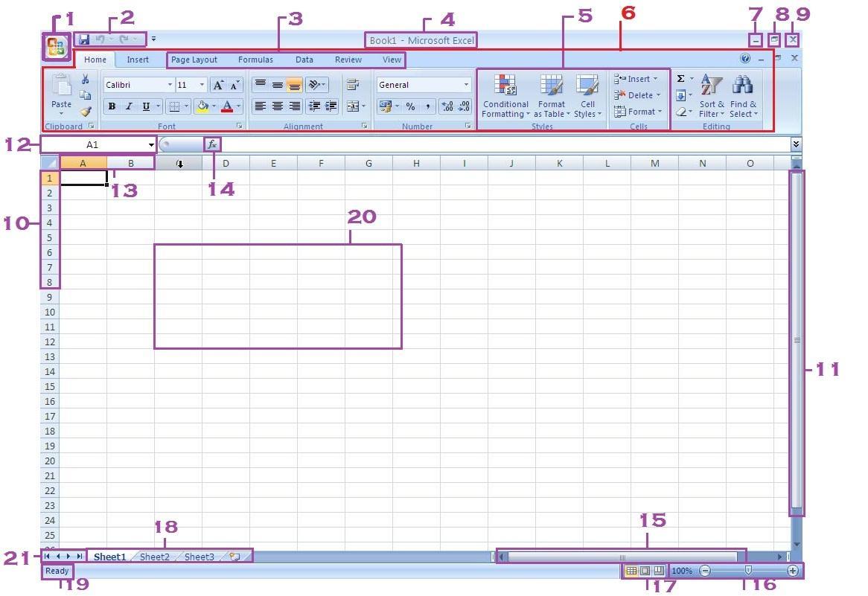This screenshot has width=868, height=596.
Task: Decrease the font size with Shrink Font
Action: coord(234,86)
